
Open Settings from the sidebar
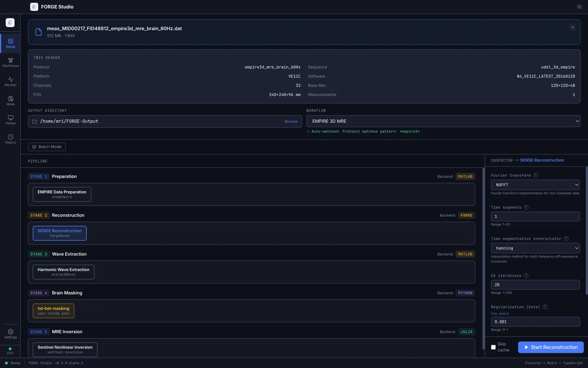click(x=11, y=334)
